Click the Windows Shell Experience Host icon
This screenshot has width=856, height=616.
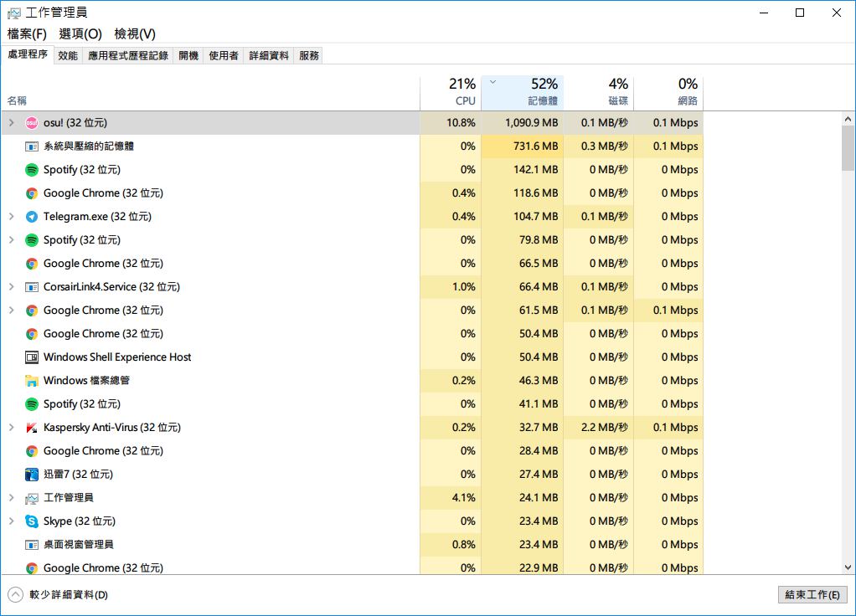pyautogui.click(x=32, y=357)
